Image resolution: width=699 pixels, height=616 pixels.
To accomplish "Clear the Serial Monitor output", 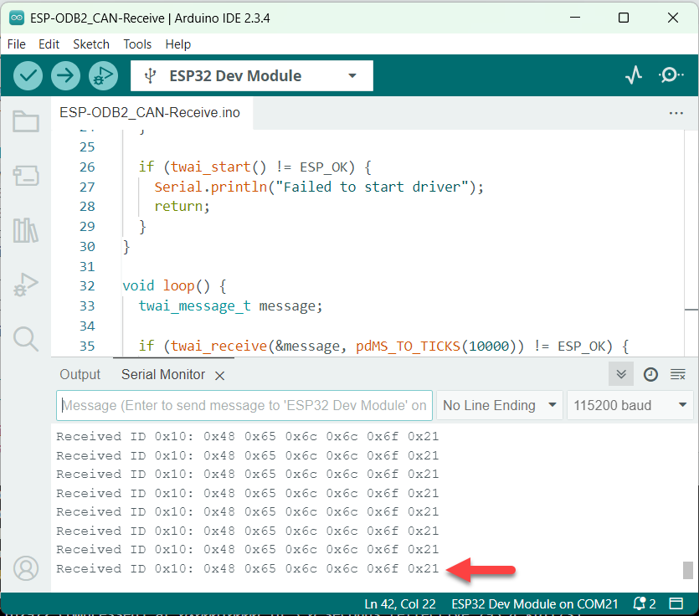I will tap(677, 374).
